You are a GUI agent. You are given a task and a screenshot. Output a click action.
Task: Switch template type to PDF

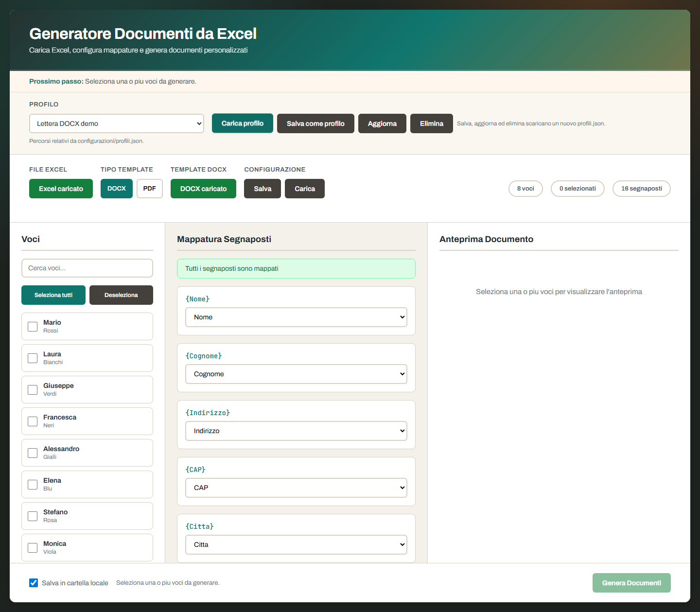(150, 189)
